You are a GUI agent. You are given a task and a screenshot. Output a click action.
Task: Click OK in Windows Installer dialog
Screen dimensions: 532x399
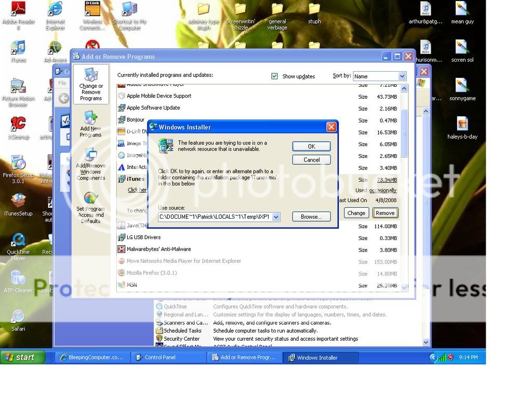coord(312,146)
